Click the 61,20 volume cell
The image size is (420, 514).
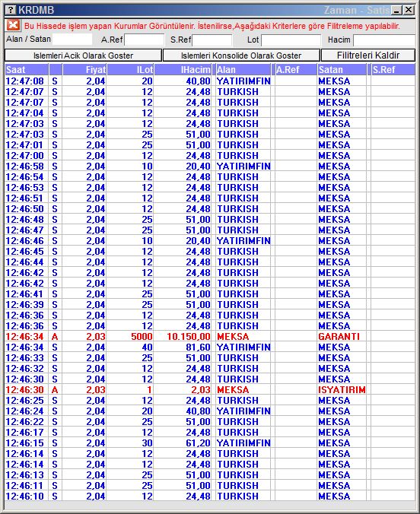198,443
